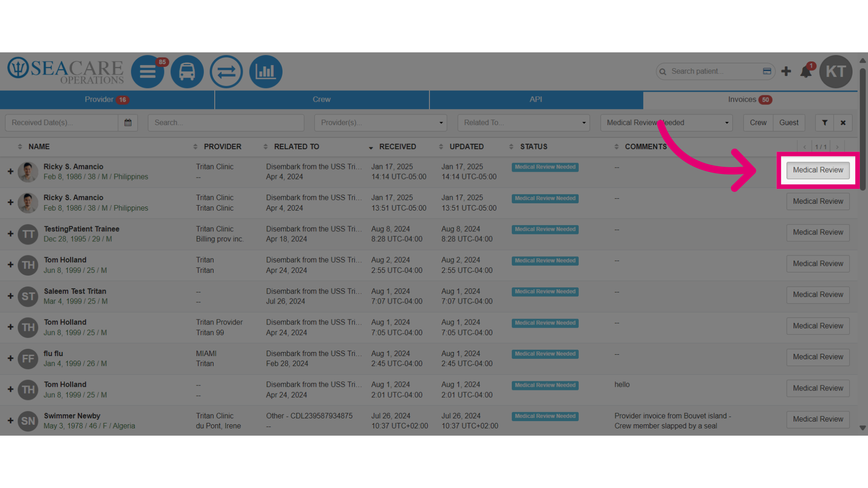Open the hamburger menu icon with 85 badge

[147, 71]
